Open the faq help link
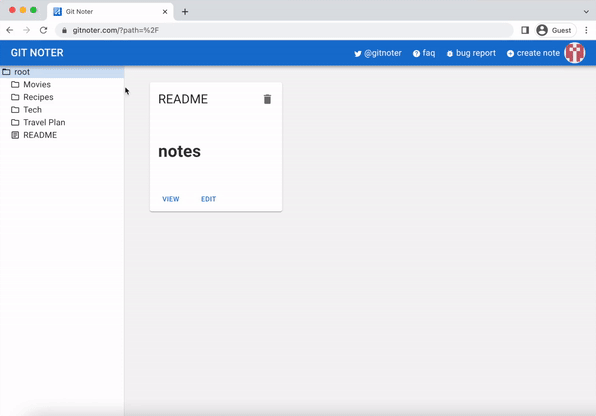596x416 pixels. click(x=424, y=53)
